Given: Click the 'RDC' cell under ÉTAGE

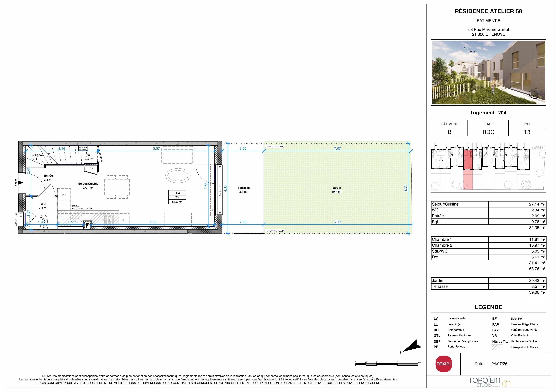Looking at the screenshot, I should point(488,132).
